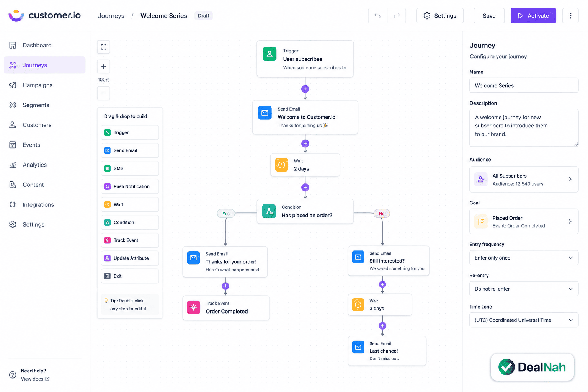Add step after Welcome to Customer.io! email
588x392 pixels.
tap(305, 144)
